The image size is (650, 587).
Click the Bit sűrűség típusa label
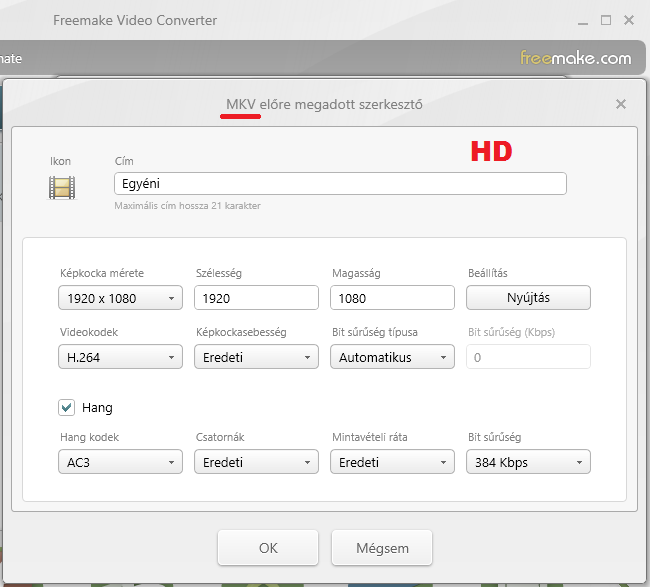[375, 332]
